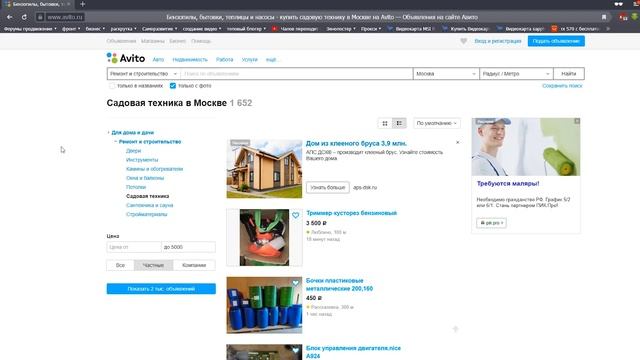640x360 pixels.
Task: Select 'Окна и балконы' category
Action: point(145,178)
